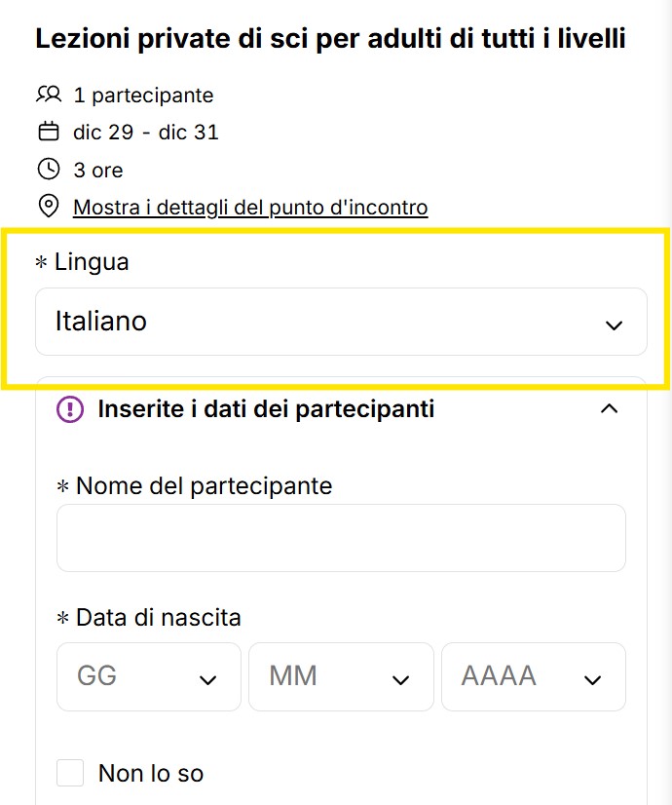
Task: Open the MM month dropdown
Action: click(340, 677)
